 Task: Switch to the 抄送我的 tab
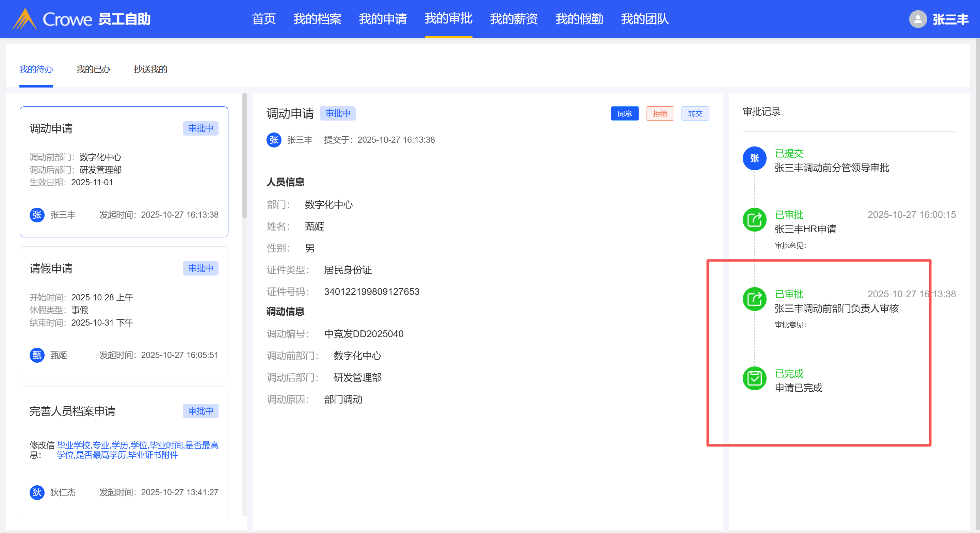coord(150,69)
